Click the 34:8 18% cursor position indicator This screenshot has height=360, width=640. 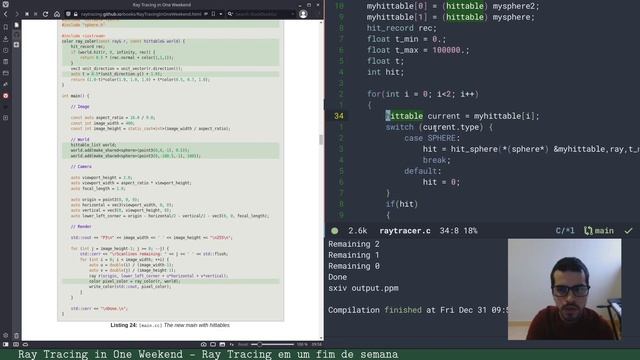pos(458,231)
